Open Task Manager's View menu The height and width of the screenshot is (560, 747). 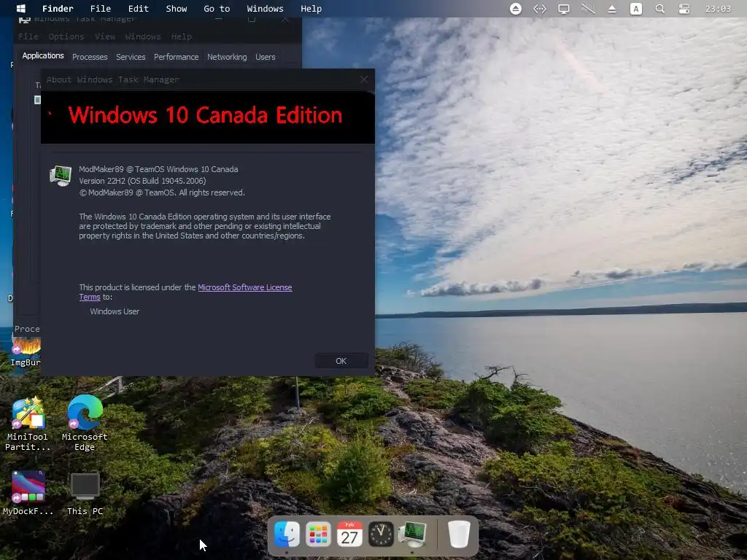coord(105,36)
